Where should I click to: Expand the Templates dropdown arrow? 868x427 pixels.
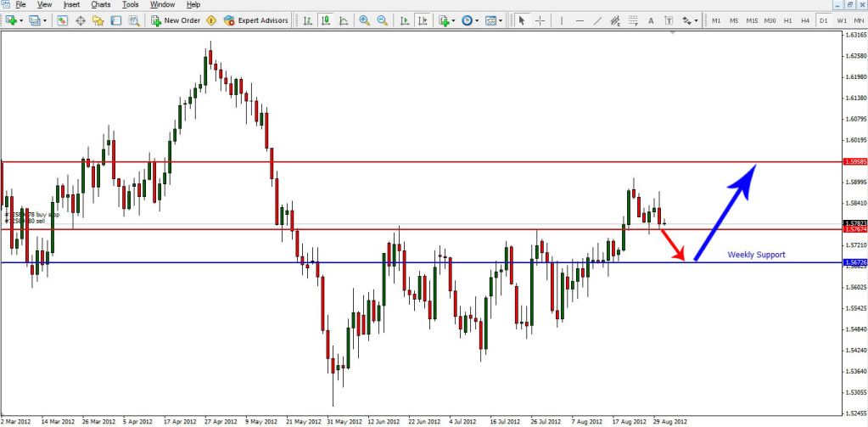[x=501, y=20]
